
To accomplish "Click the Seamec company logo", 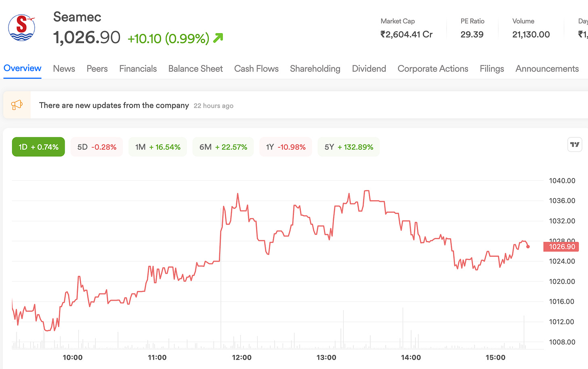I will coord(22,27).
